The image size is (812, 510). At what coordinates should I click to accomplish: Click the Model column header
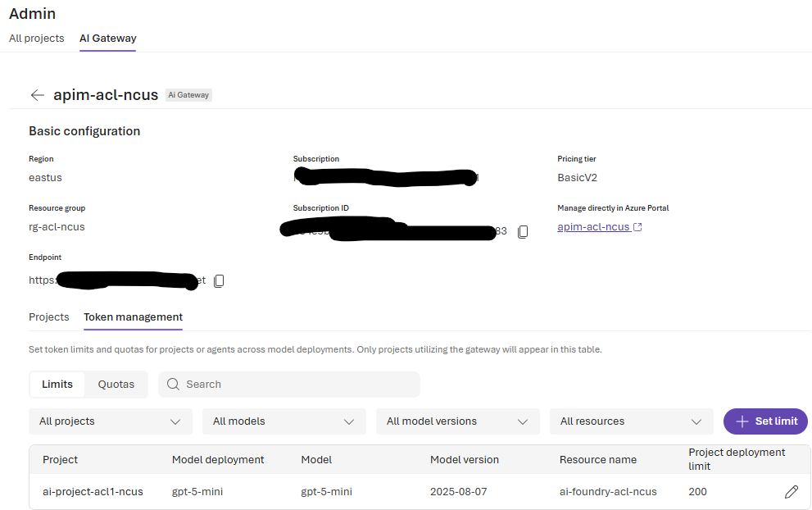pyautogui.click(x=316, y=460)
